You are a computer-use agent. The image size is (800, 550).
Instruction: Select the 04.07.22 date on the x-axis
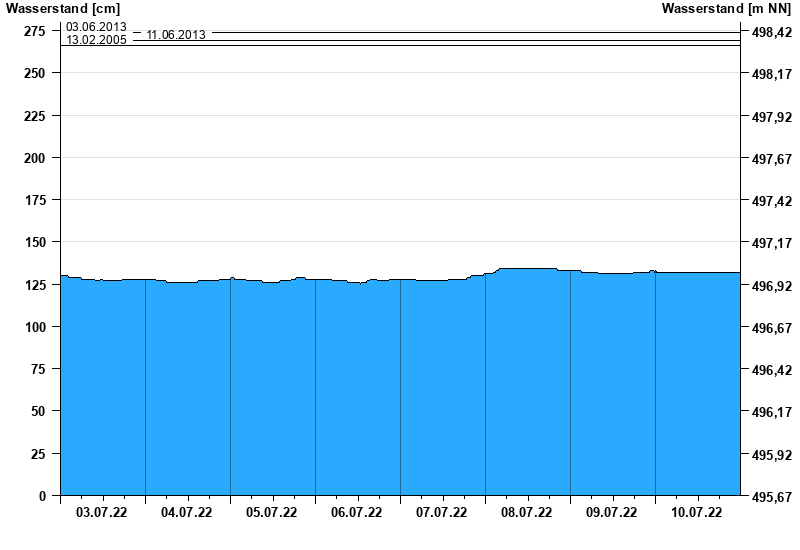tap(187, 513)
